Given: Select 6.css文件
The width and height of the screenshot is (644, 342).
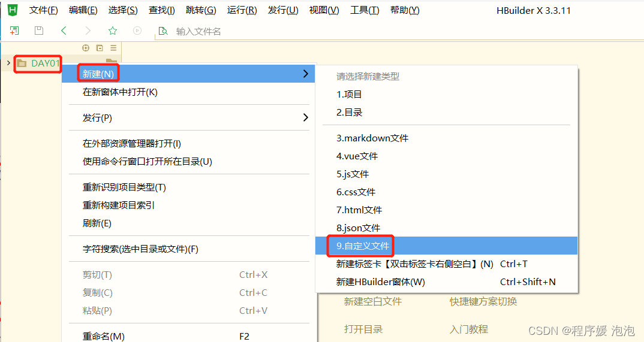Looking at the screenshot, I should (447, 192).
